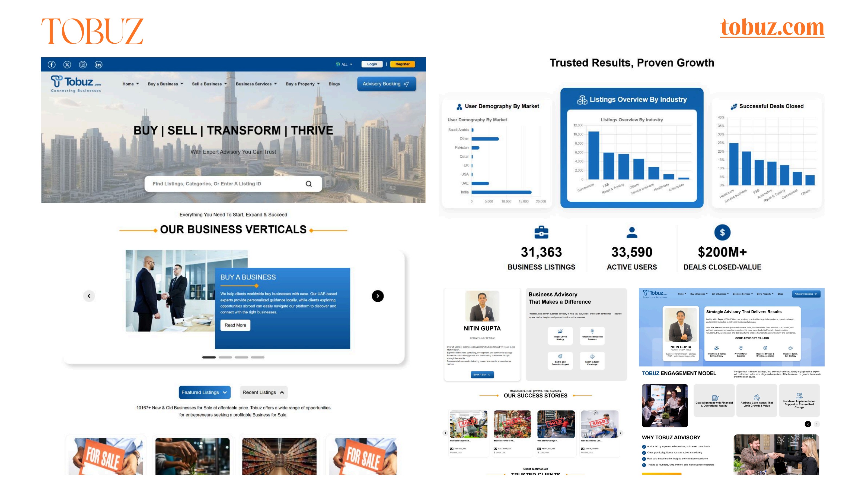The height and width of the screenshot is (492, 868).
Task: Click End-to-End Execution Support icon tile
Action: click(x=560, y=361)
